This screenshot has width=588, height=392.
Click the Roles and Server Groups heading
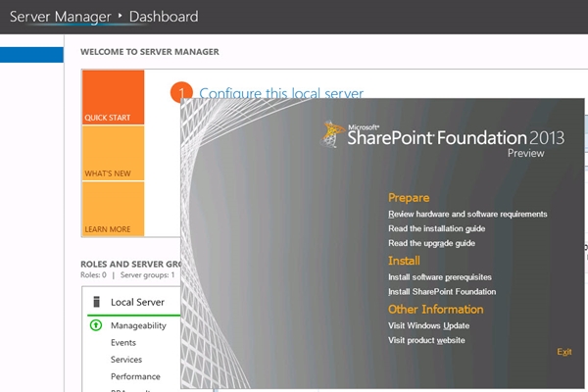click(x=131, y=264)
